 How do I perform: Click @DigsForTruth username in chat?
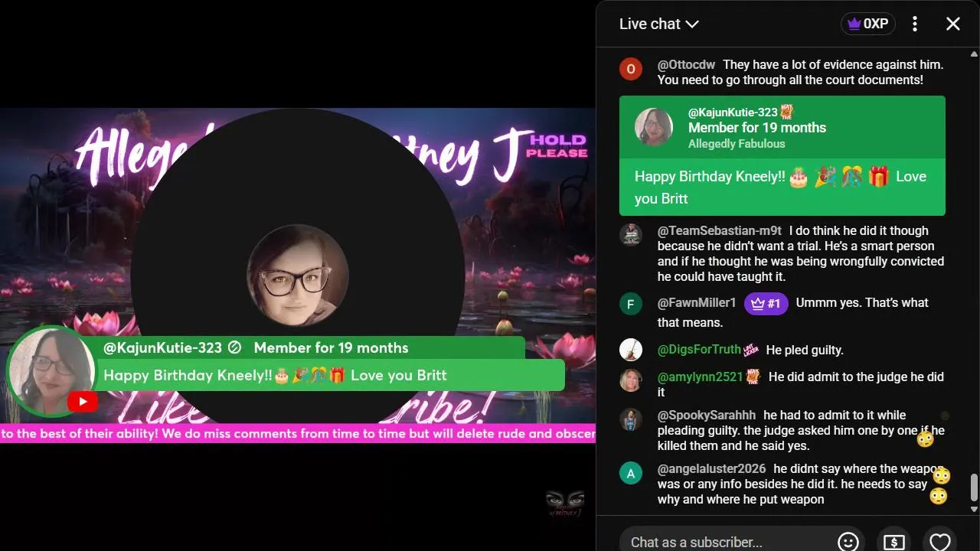tap(699, 350)
